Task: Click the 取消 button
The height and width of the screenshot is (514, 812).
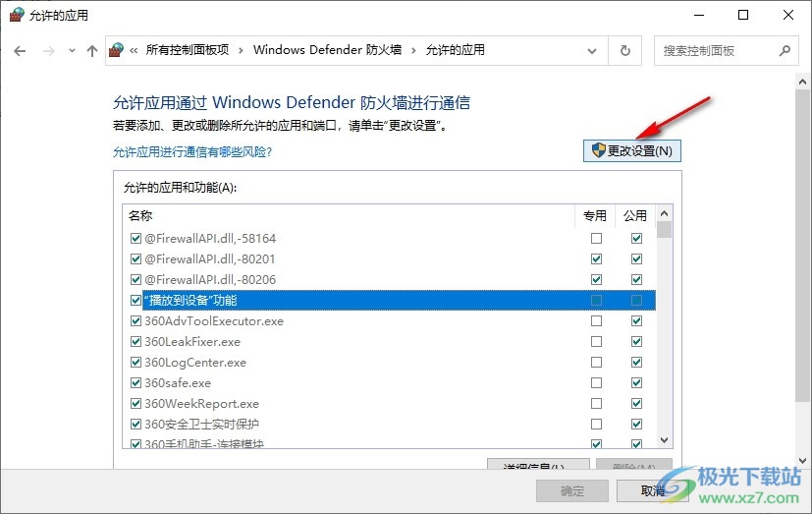Action: point(653,490)
